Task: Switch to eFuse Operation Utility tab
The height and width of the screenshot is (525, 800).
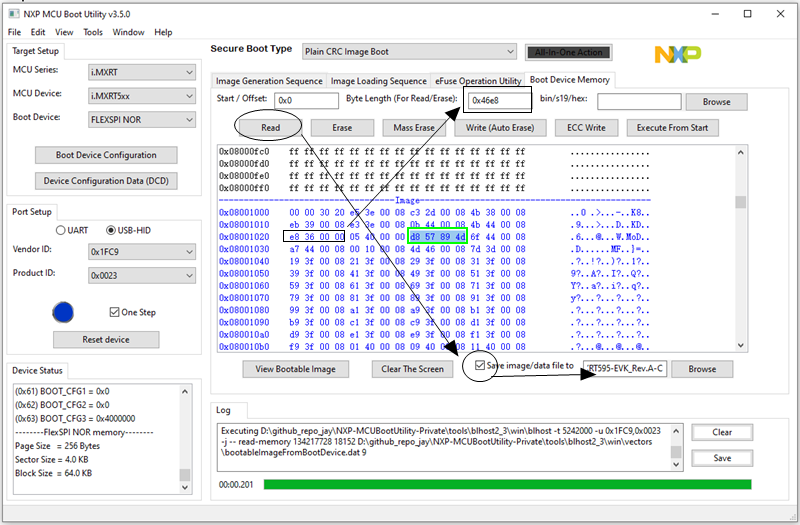Action: [x=478, y=81]
